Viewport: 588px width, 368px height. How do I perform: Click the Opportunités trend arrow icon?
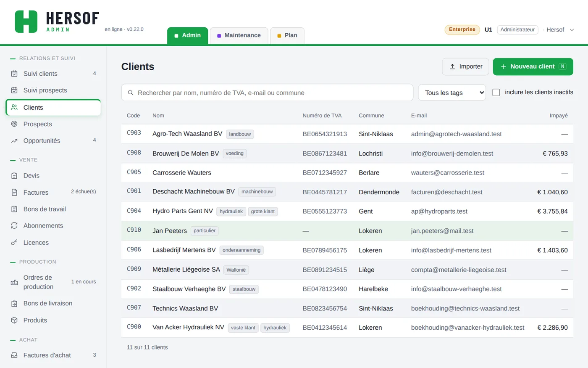14,141
